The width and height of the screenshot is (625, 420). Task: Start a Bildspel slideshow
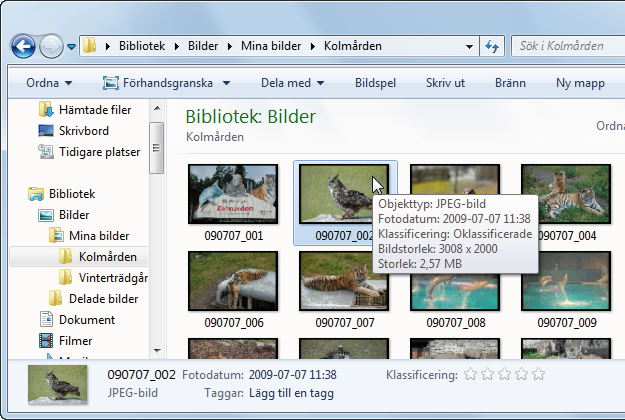tap(375, 83)
